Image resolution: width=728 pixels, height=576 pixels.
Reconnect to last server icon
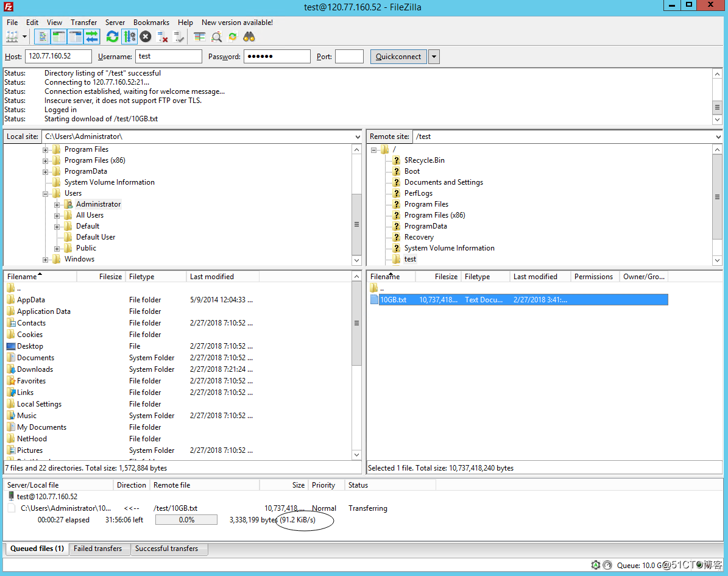pos(178,37)
